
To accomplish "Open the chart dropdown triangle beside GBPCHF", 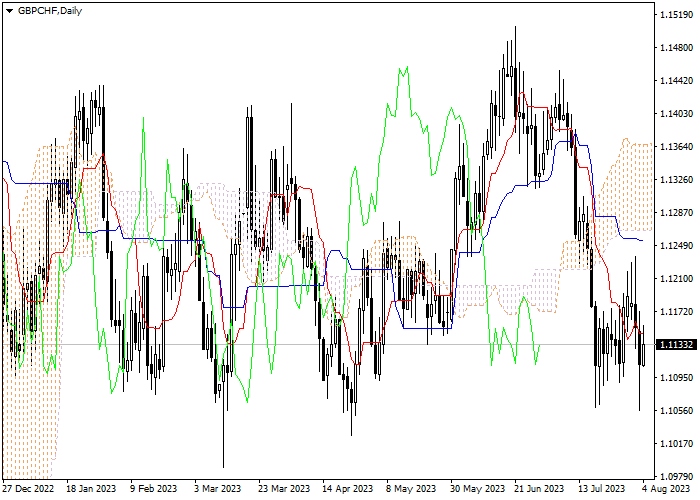I will click(x=9, y=11).
